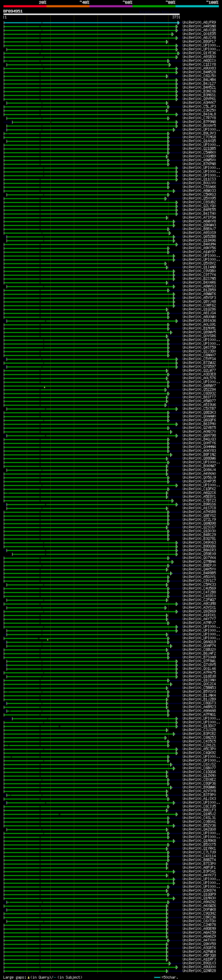This screenshot has width=222, height=980.
Task: Choose UniRef100_Q9KV59 label
Action: tap(199, 944)
